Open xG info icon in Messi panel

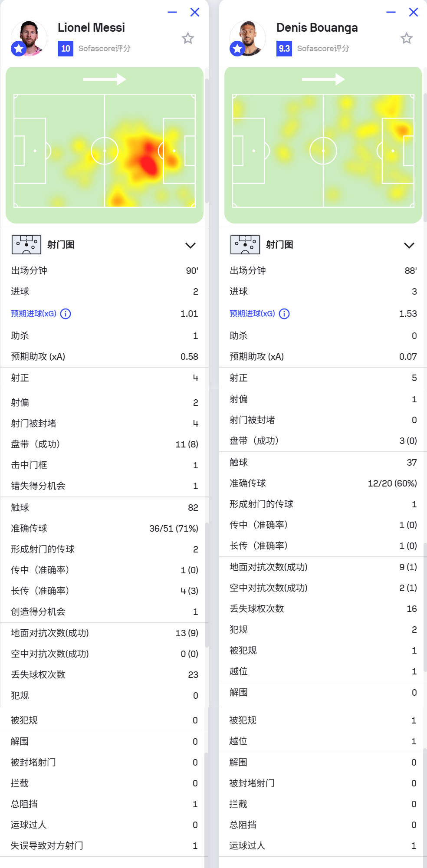[x=66, y=313]
